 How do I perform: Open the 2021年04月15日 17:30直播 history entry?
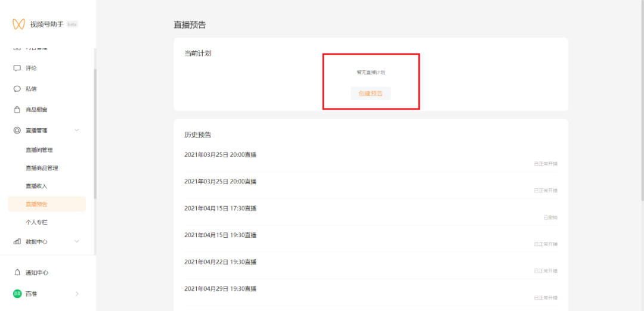pos(220,208)
